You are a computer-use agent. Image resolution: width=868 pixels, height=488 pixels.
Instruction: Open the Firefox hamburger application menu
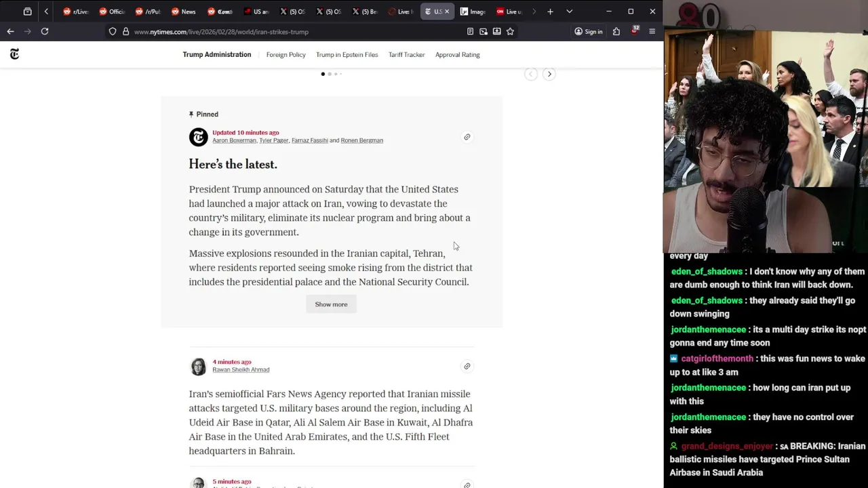coord(652,31)
